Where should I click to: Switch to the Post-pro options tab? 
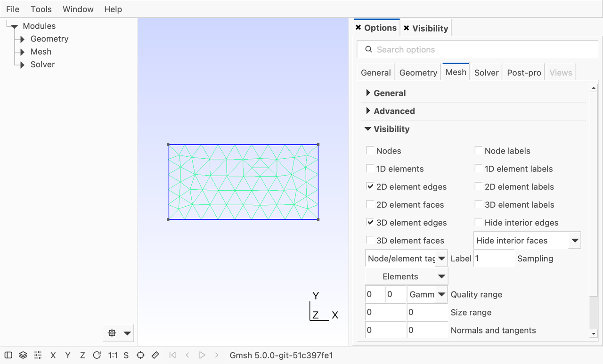point(524,73)
